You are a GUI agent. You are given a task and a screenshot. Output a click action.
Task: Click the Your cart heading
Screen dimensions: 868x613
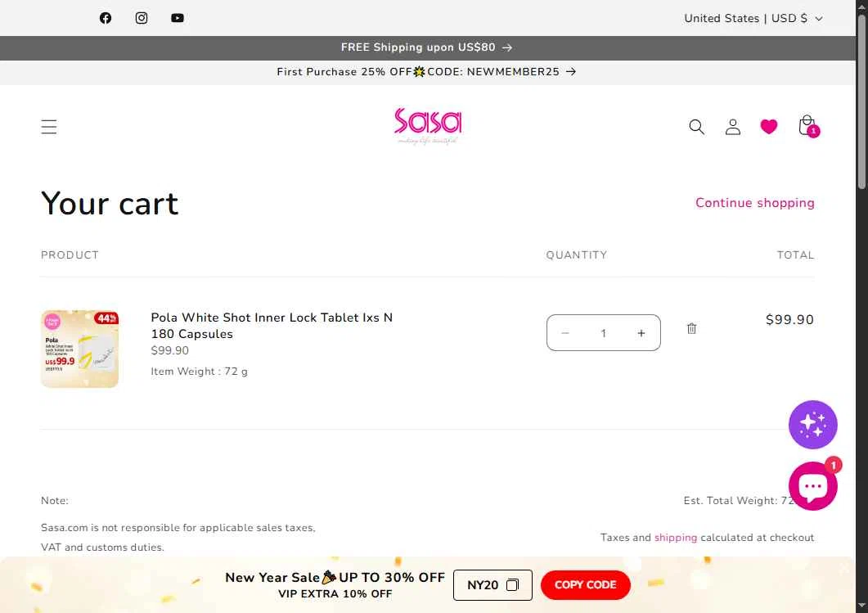pos(110,203)
